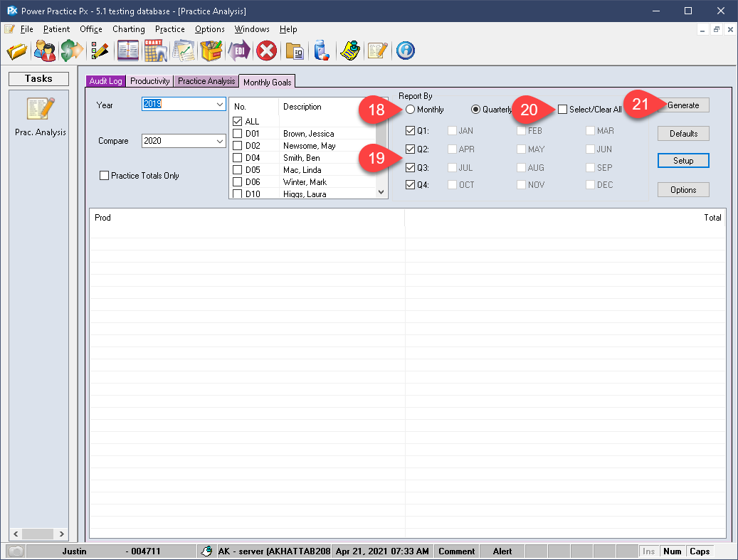738x560 pixels.
Task: Uncheck the Q2 checkbox
Action: click(410, 149)
